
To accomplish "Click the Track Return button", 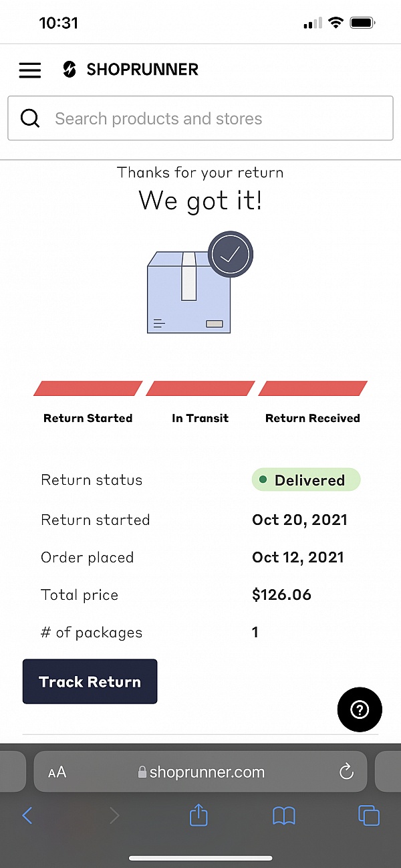I will pyautogui.click(x=90, y=681).
